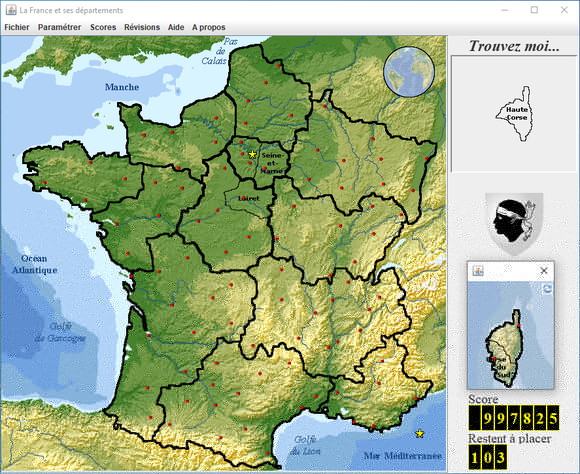The height and width of the screenshot is (474, 580).
Task: Click the Seine-et-Marne department on the map
Action: coord(273,163)
